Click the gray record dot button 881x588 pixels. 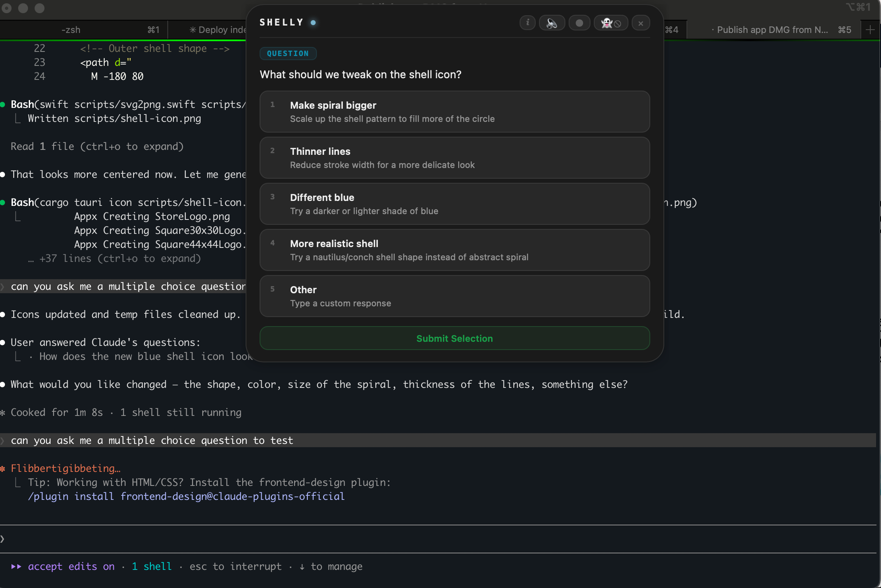[x=579, y=23]
